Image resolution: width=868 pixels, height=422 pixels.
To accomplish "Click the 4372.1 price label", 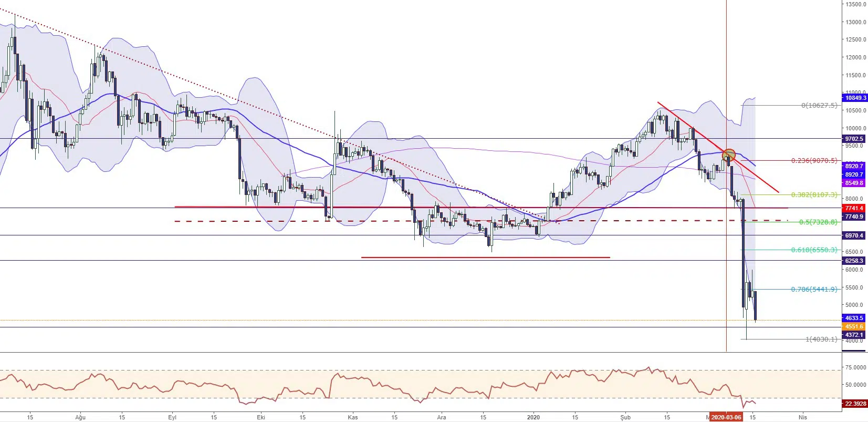I will [854, 335].
